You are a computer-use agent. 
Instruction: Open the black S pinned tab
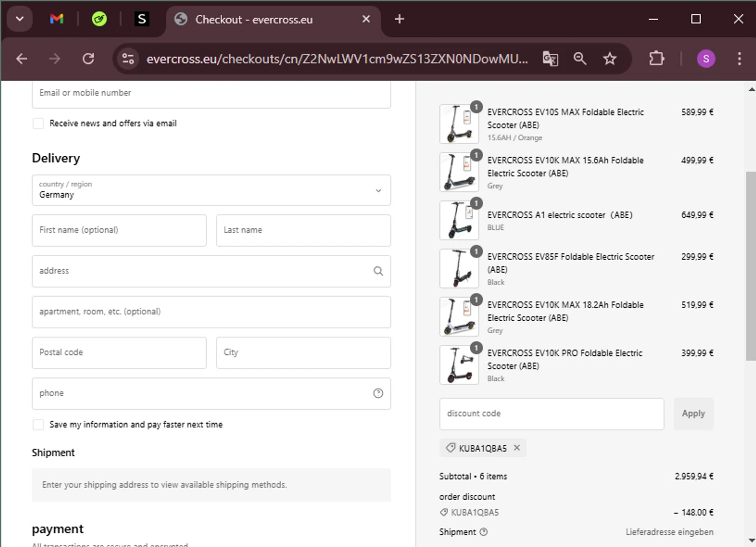tap(142, 19)
